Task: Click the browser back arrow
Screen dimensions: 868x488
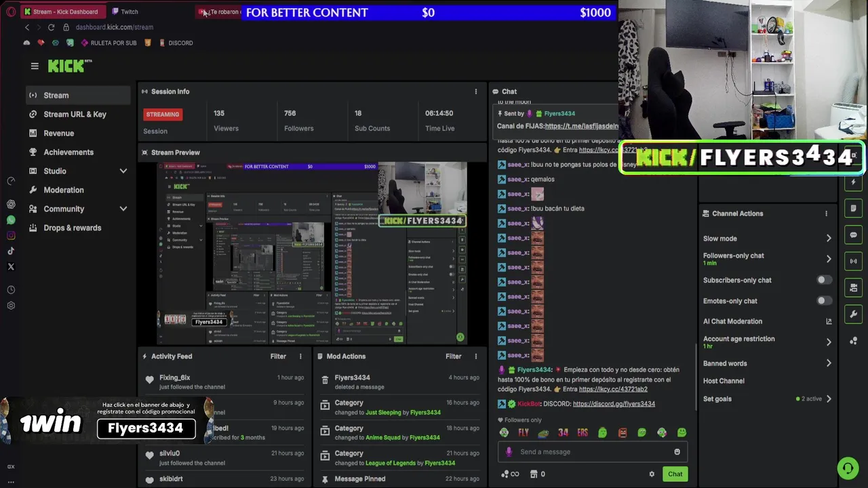Action: click(x=27, y=27)
